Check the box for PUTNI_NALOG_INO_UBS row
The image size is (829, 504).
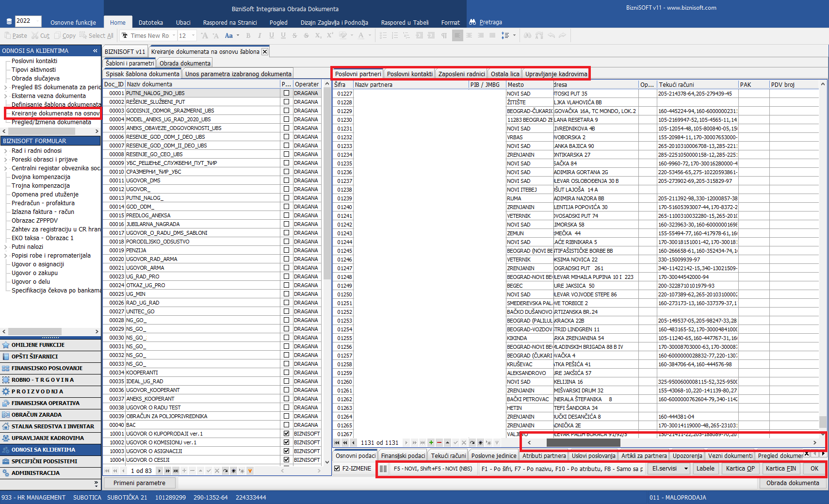coord(286,93)
